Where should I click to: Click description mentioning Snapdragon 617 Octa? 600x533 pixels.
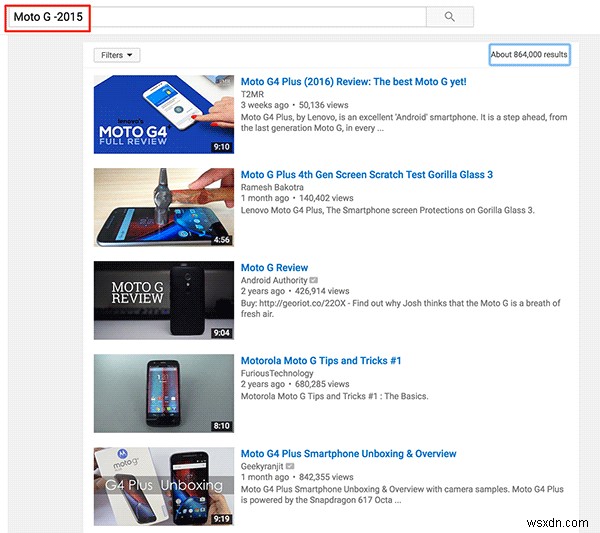click(402, 494)
